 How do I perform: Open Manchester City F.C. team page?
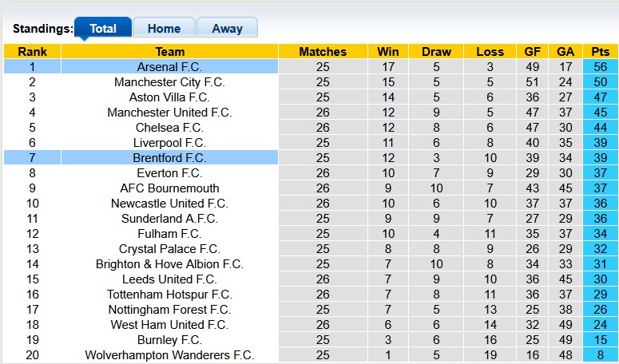[x=169, y=82]
